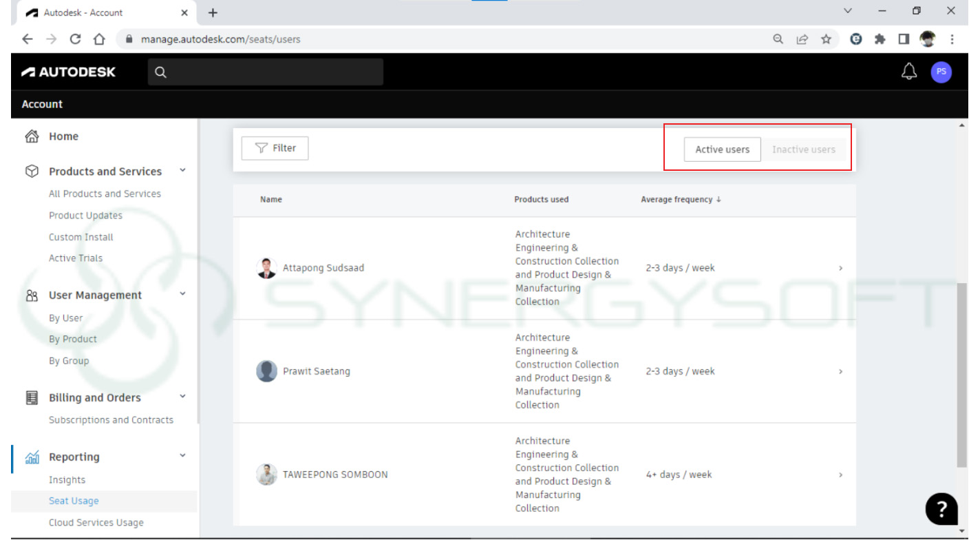
Task: Click the Autodesk logo
Action: pyautogui.click(x=69, y=72)
